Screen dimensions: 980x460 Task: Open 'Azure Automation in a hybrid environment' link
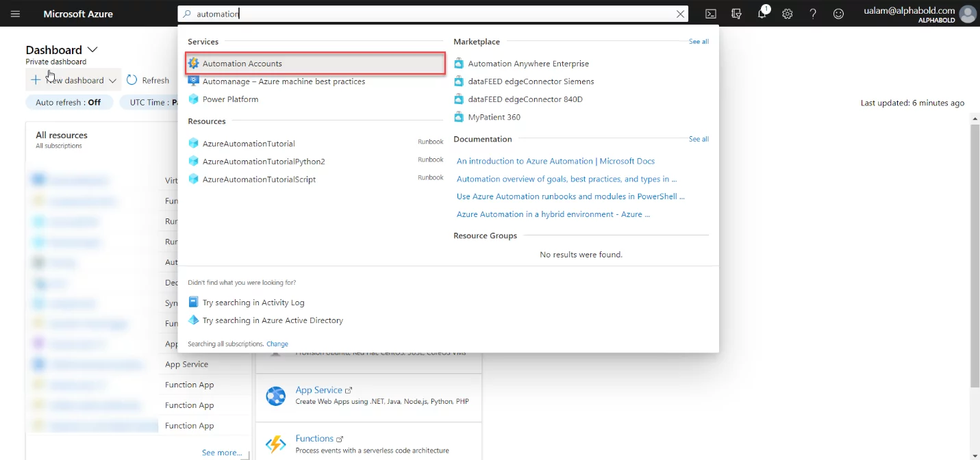(x=553, y=214)
